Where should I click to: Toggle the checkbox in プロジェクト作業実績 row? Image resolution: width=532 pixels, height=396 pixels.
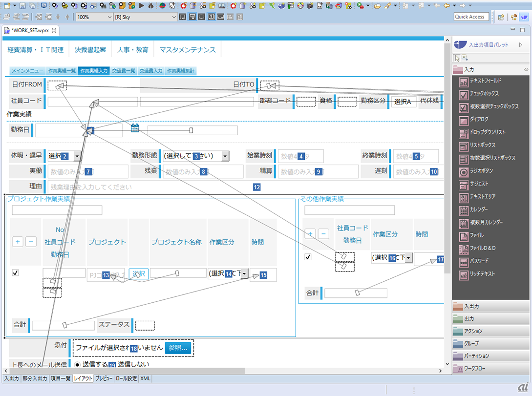(15, 273)
